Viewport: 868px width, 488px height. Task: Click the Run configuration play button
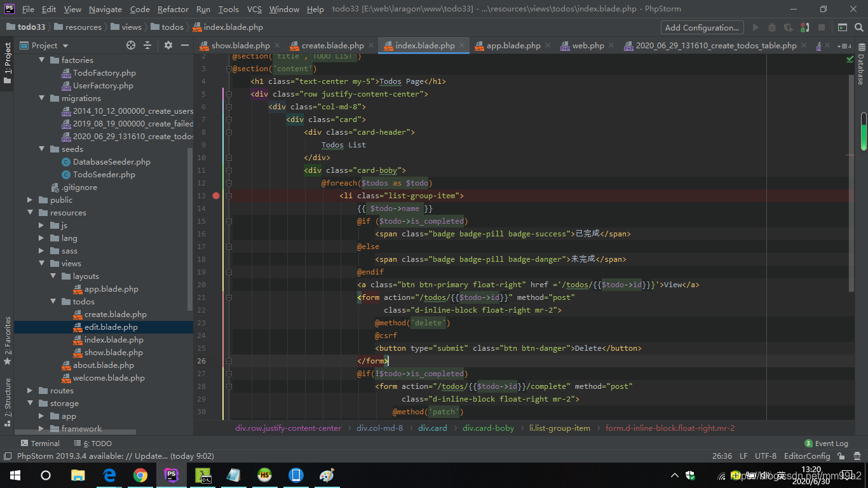(756, 27)
